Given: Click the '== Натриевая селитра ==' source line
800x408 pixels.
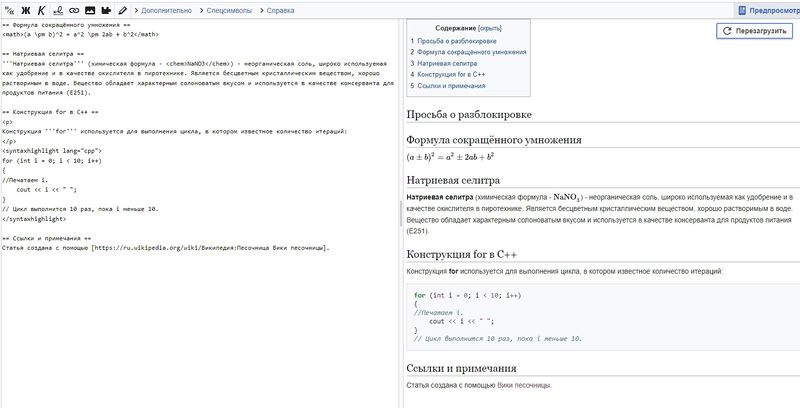Looking at the screenshot, I should (43, 54).
